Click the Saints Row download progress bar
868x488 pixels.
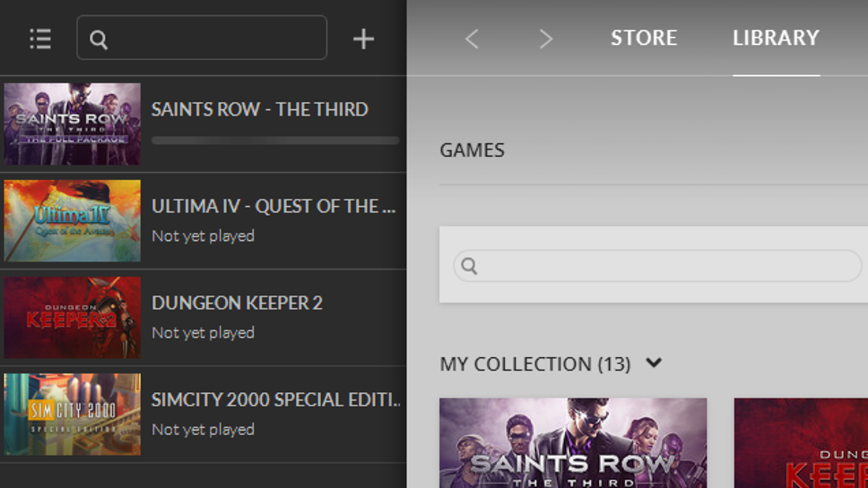(276, 140)
